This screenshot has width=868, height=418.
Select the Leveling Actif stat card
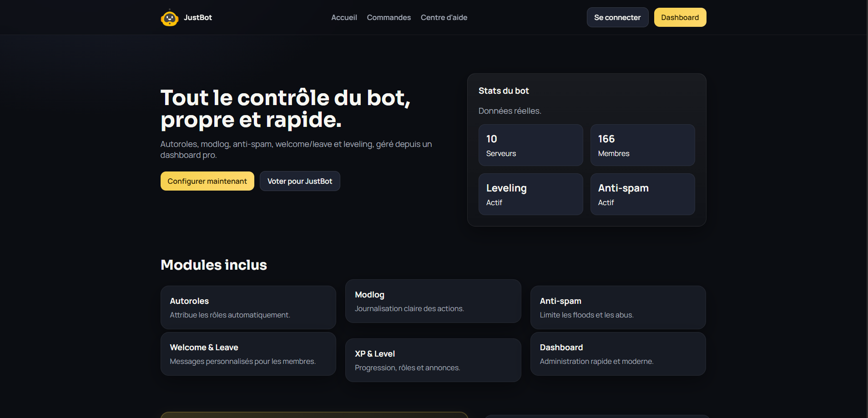[x=530, y=194]
